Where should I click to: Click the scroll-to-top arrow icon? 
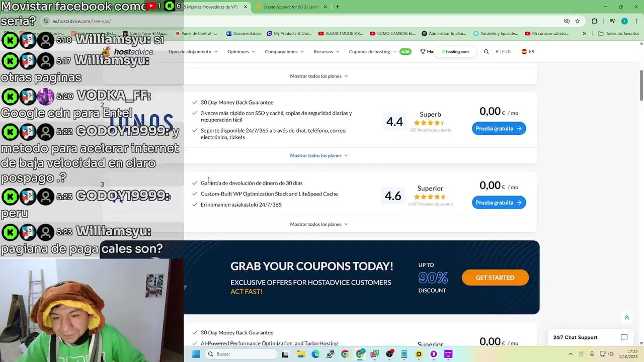(627, 318)
